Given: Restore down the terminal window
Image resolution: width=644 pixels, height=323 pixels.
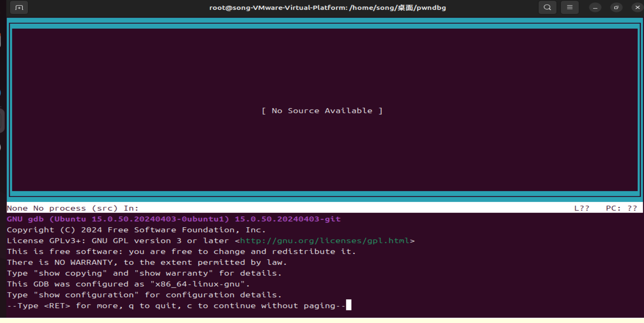Looking at the screenshot, I should (x=616, y=8).
